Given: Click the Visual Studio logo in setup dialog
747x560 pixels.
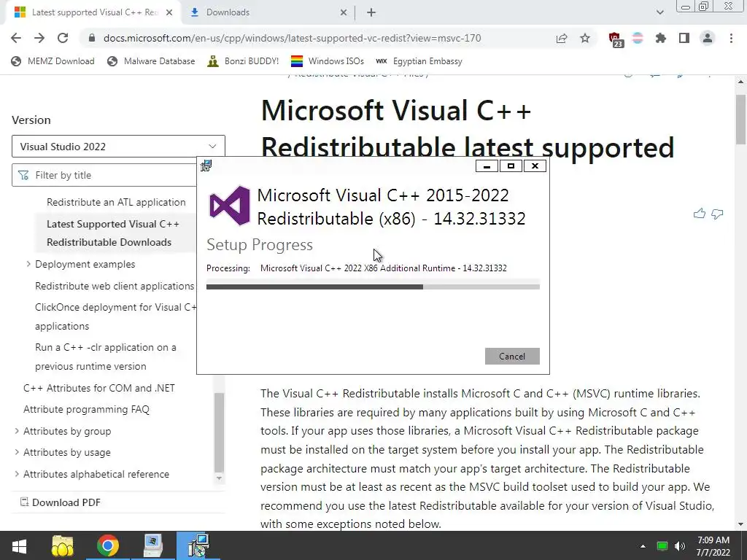Looking at the screenshot, I should [230, 206].
